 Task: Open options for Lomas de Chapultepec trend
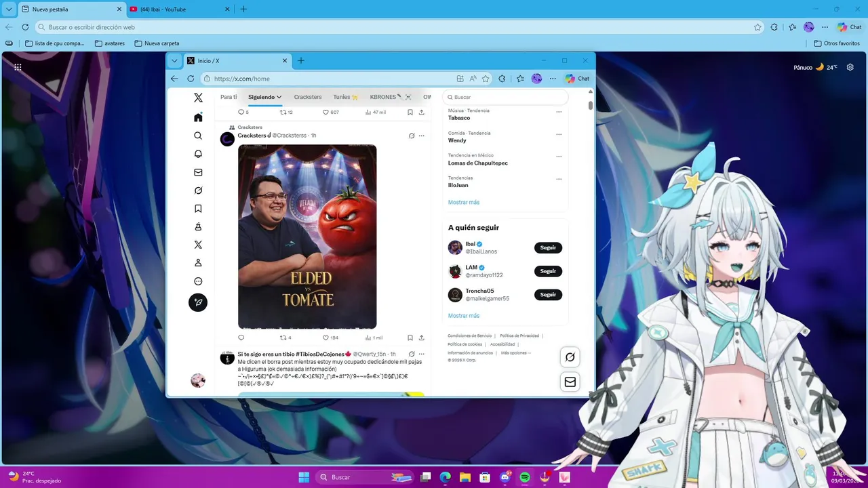coord(559,157)
